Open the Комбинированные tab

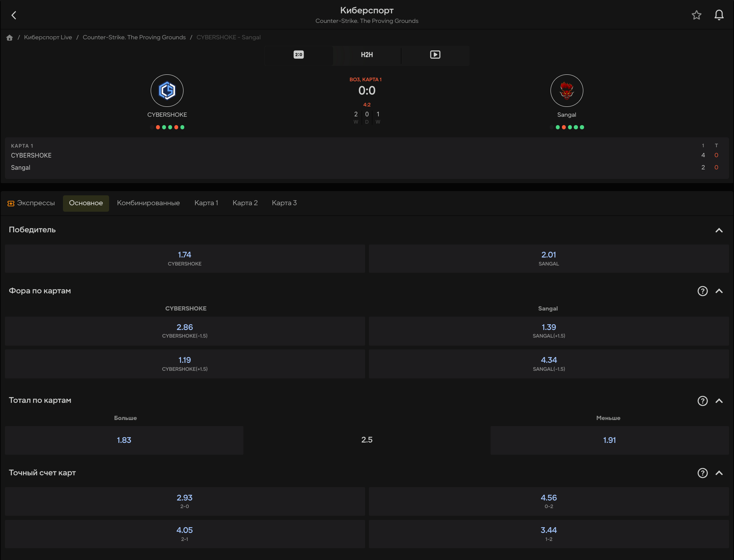(148, 203)
